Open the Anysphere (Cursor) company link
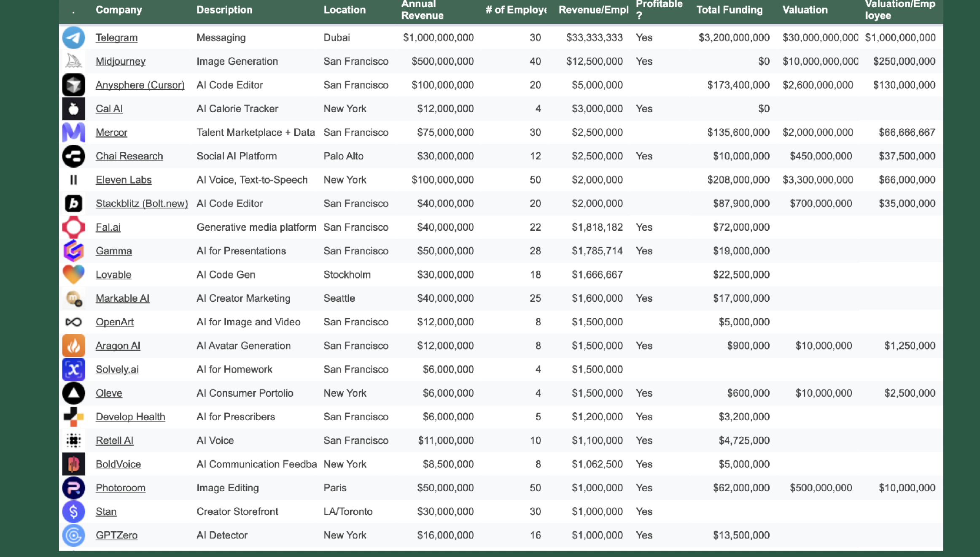Screen dimensions: 980x557 [x=140, y=85]
